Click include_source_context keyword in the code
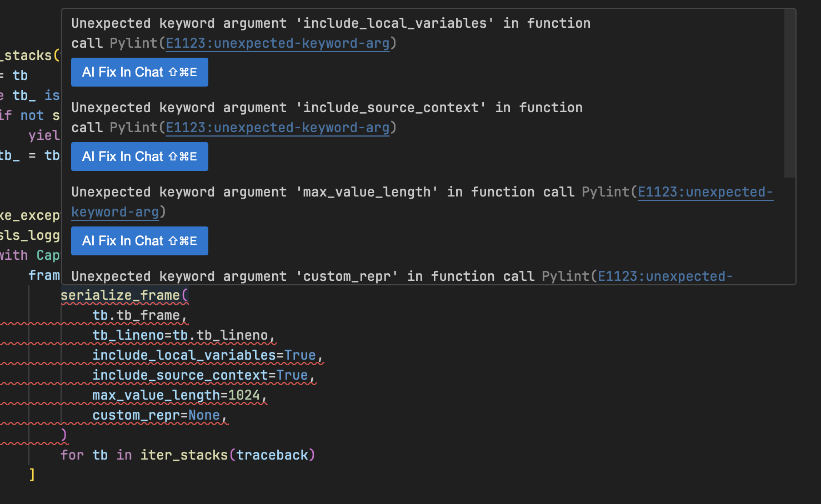 coord(180,375)
